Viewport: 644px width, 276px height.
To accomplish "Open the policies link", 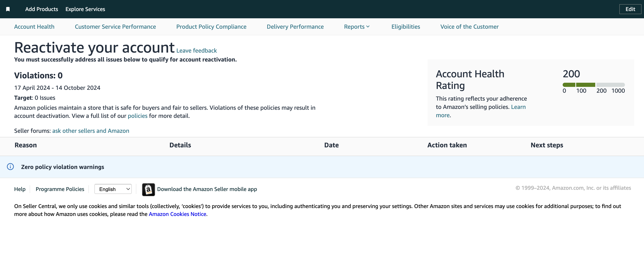I will tap(138, 116).
